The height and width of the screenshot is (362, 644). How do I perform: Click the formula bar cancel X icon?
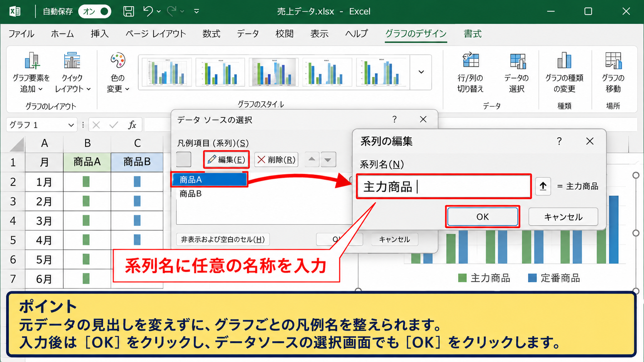[96, 125]
